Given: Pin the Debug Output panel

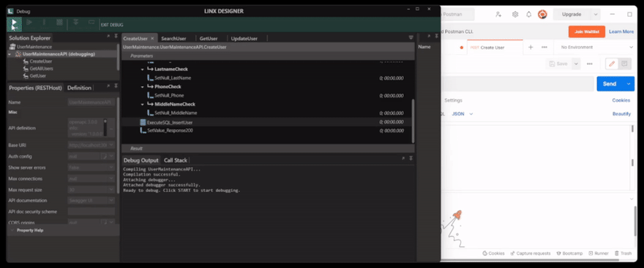Looking at the screenshot, I should tap(411, 158).
